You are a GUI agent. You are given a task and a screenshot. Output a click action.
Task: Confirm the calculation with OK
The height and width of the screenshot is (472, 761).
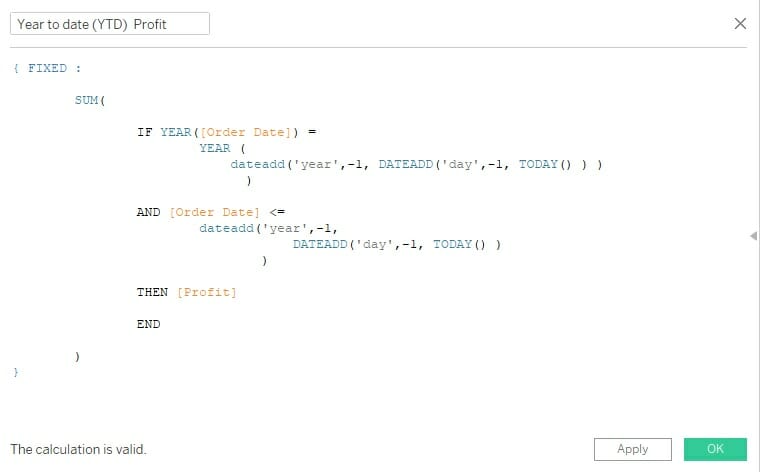coord(715,449)
